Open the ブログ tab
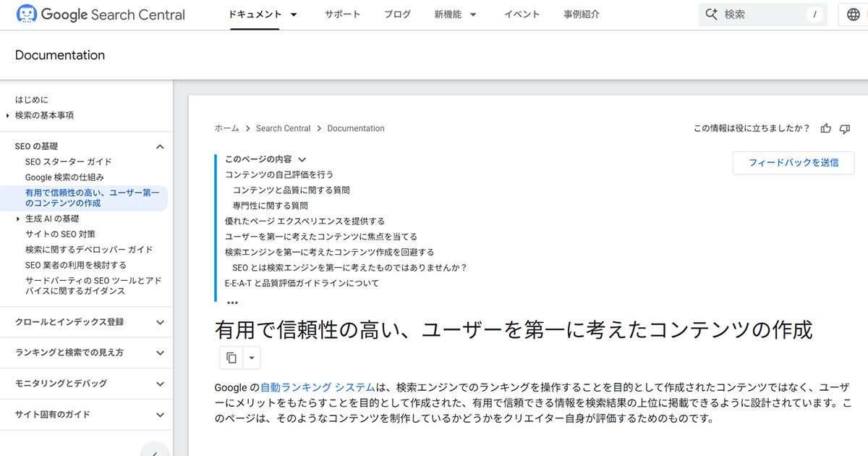 397,14
